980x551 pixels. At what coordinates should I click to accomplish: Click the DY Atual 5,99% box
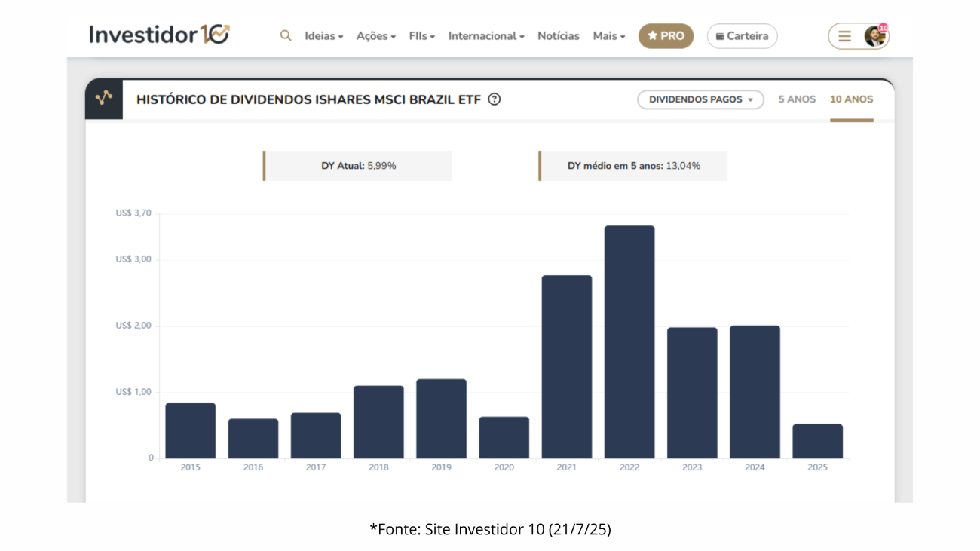tap(357, 166)
